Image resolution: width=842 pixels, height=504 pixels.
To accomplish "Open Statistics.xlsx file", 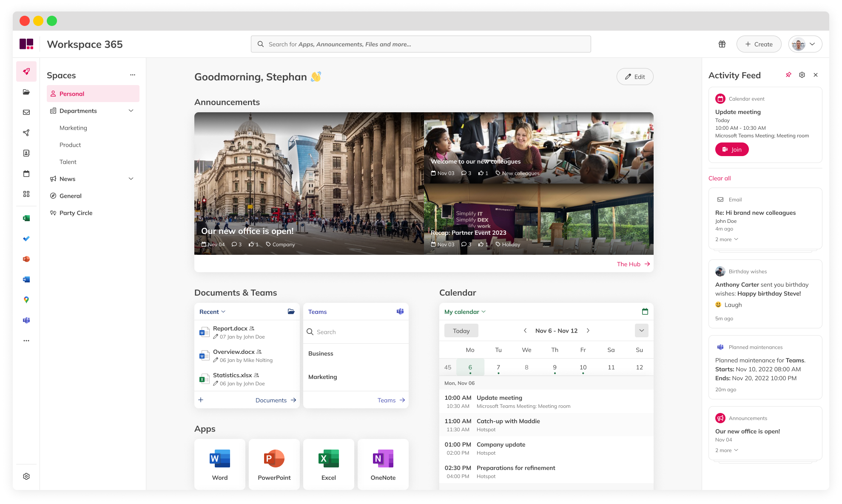I will 247,379.
